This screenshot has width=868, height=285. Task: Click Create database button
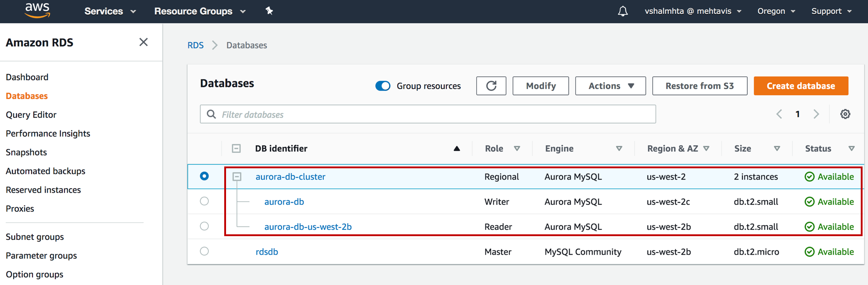(x=801, y=86)
